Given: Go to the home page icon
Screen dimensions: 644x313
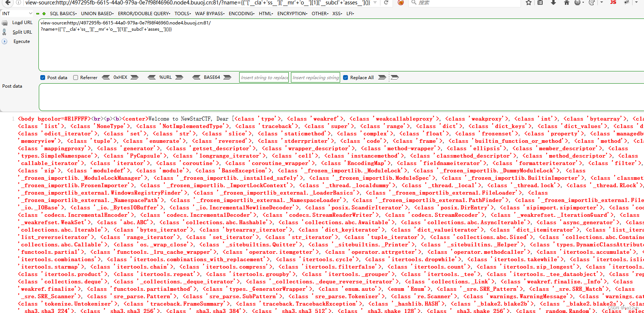Looking at the screenshot, I should click(x=566, y=3).
